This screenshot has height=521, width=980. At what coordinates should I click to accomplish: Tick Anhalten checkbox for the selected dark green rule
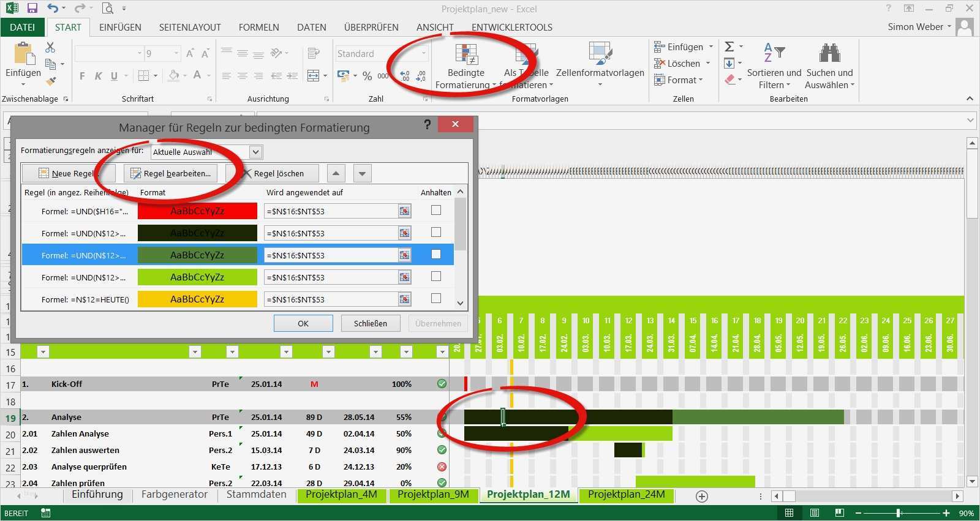(436, 254)
